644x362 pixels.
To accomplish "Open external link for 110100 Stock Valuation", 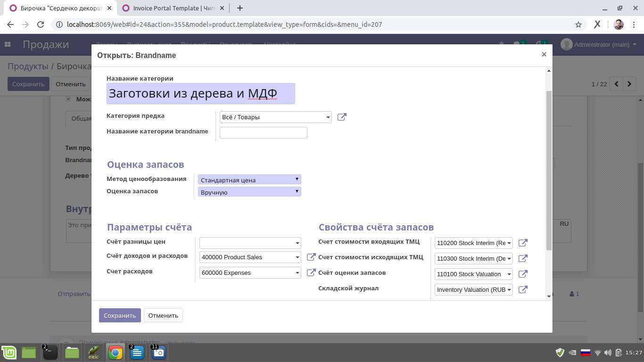I will coord(522,274).
